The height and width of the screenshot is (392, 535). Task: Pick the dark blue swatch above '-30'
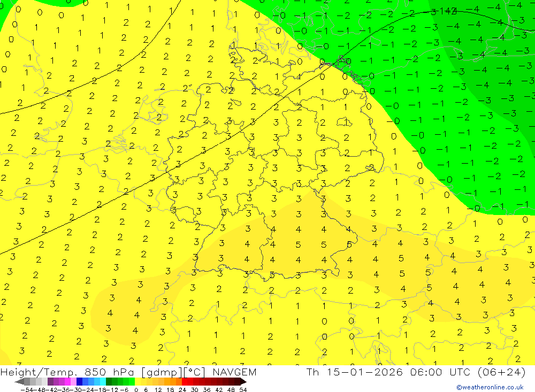79,382
